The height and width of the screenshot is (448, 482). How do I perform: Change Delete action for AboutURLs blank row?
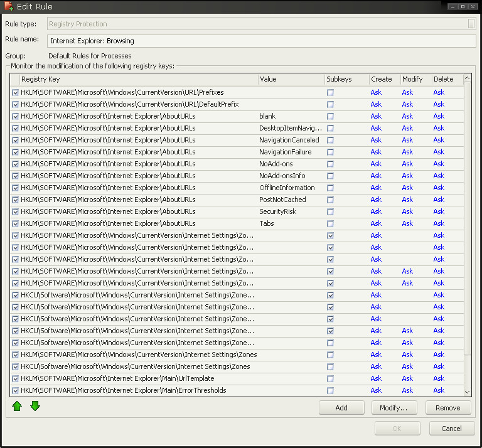click(x=439, y=117)
